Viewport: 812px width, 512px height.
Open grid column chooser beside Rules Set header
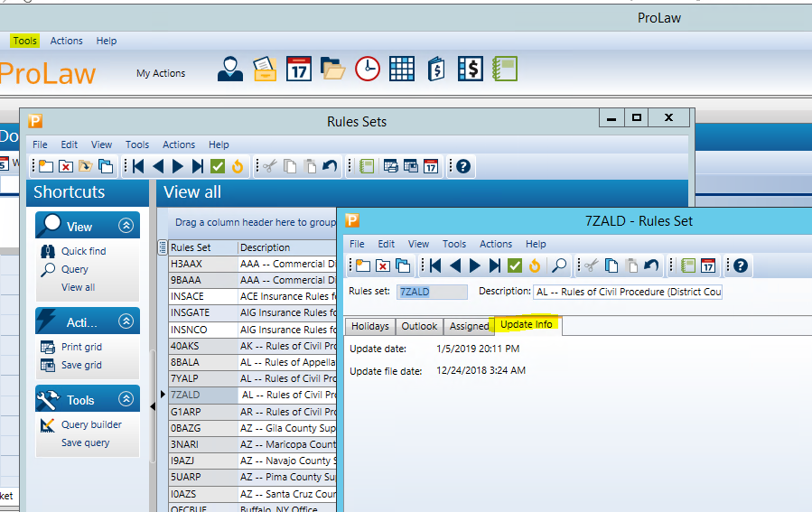pyautogui.click(x=163, y=247)
